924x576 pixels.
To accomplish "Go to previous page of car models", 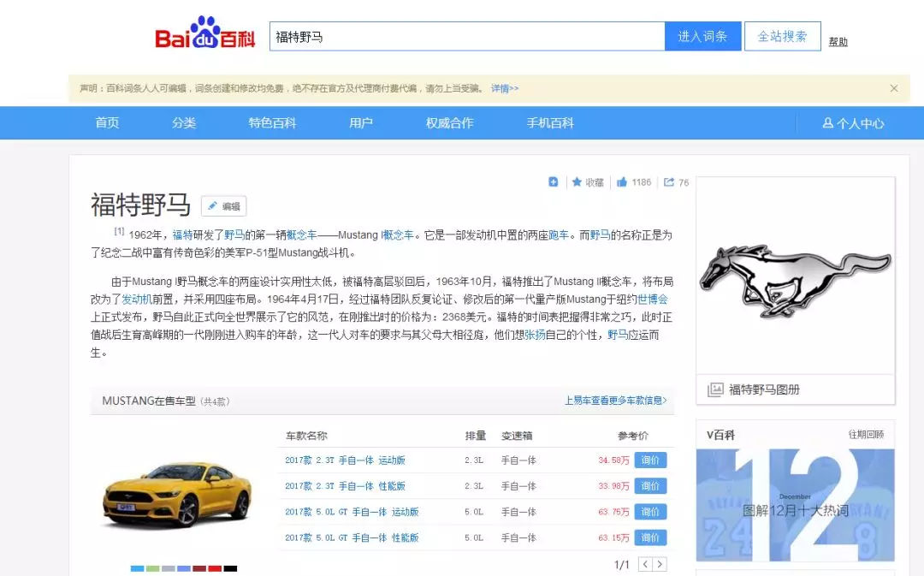I will (x=645, y=564).
